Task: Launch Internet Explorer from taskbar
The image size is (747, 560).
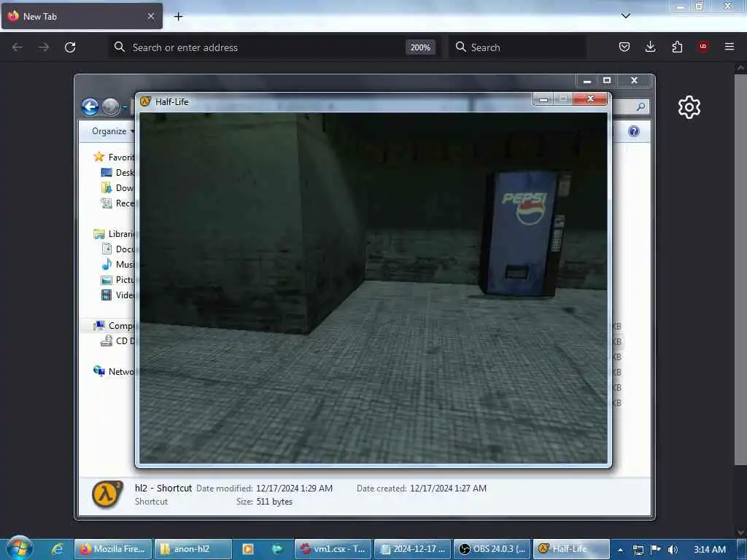Action: click(x=58, y=549)
